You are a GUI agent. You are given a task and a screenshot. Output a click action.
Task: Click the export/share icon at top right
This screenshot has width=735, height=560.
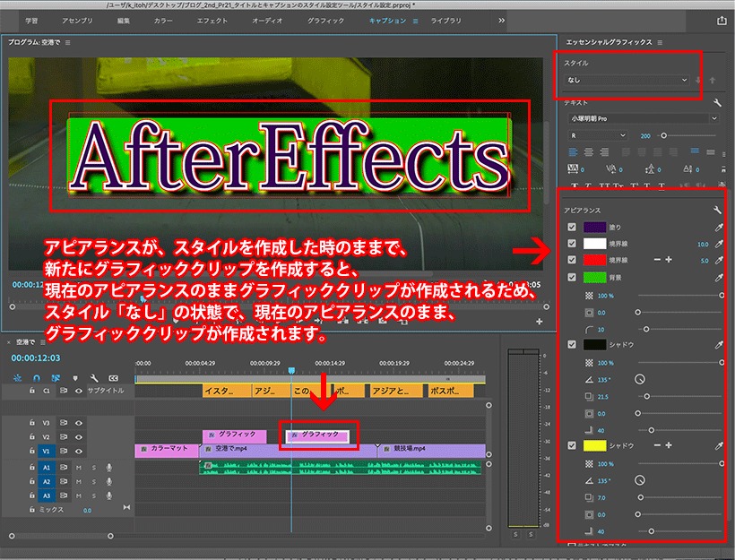(x=722, y=21)
